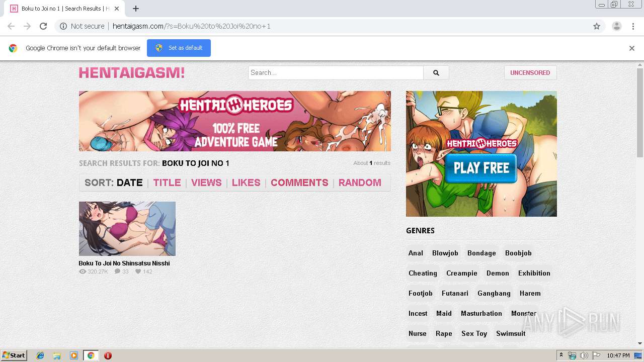Click the address bar URL
This screenshot has width=644, height=362.
191,26
